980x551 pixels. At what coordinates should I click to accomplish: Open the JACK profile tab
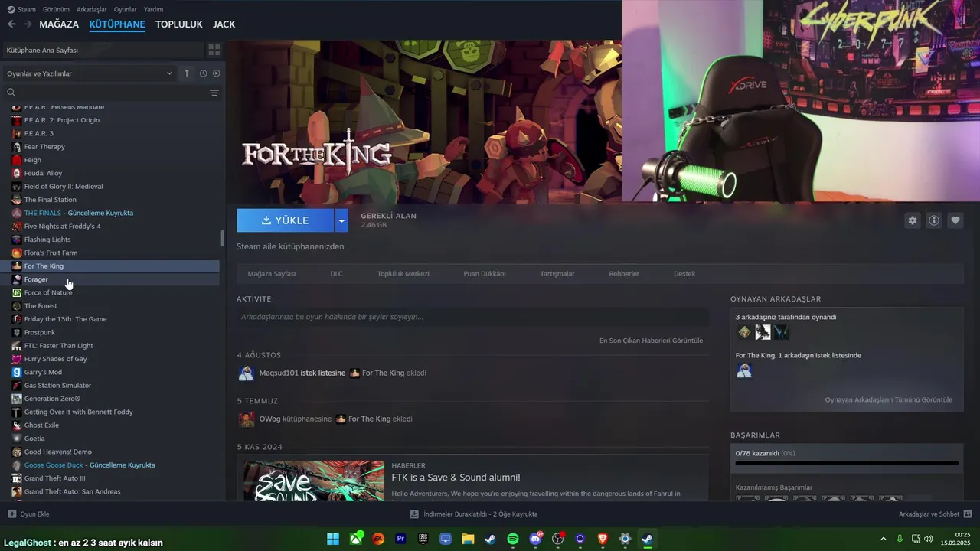click(x=224, y=24)
